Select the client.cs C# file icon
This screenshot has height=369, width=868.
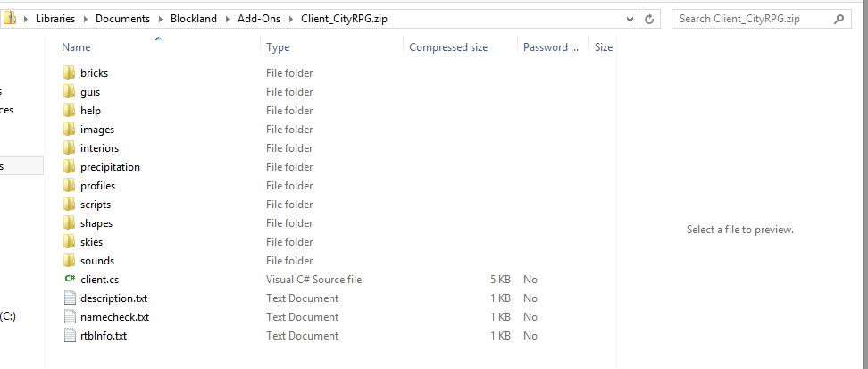[x=70, y=280]
